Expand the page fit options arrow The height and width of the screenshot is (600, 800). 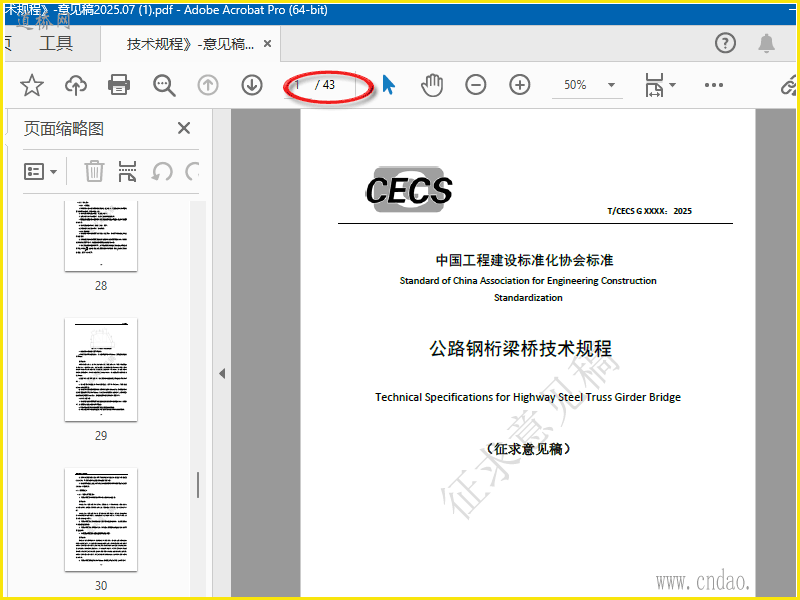tap(672, 85)
